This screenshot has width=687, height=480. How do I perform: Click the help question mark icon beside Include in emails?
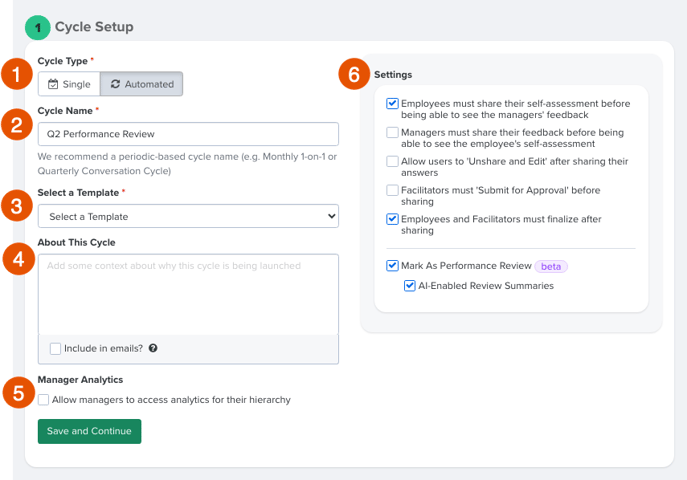tap(153, 348)
